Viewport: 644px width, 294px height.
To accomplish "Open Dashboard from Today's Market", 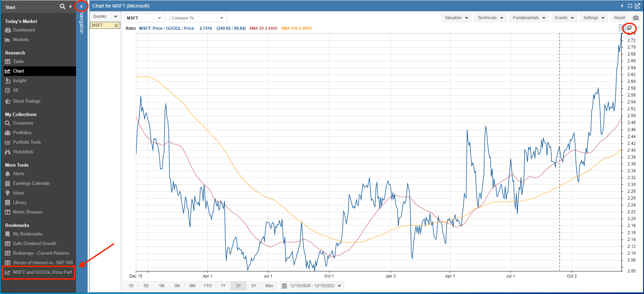I will point(20,30).
